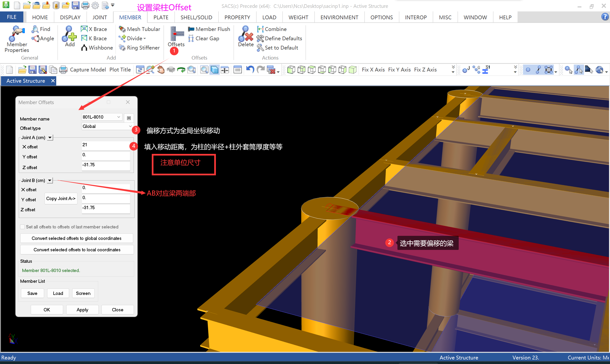The image size is (610, 364).
Task: Select the X Brace tool
Action: (94, 29)
